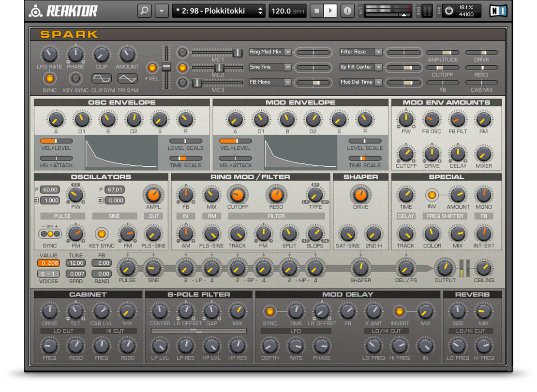
Task: Open the 8p Filt Center dropdown
Action: coord(361,67)
